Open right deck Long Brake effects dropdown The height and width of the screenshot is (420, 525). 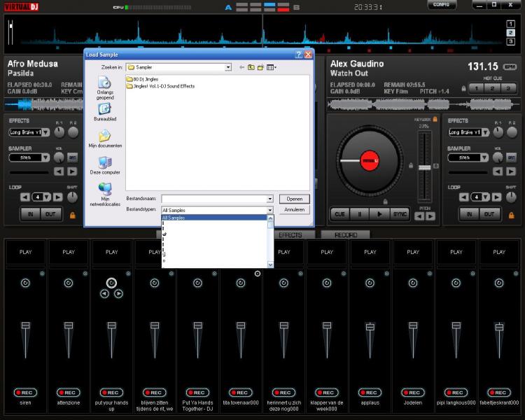coord(485,132)
